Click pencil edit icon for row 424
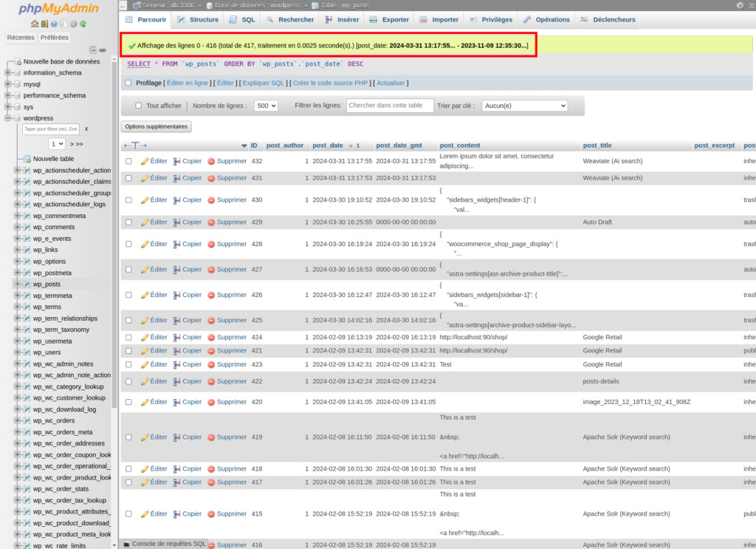The image size is (756, 549). (145, 337)
